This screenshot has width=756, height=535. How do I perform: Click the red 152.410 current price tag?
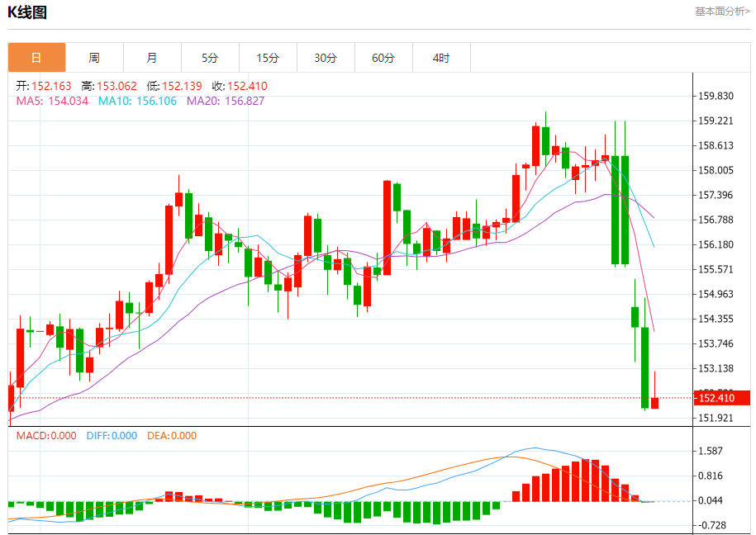716,398
